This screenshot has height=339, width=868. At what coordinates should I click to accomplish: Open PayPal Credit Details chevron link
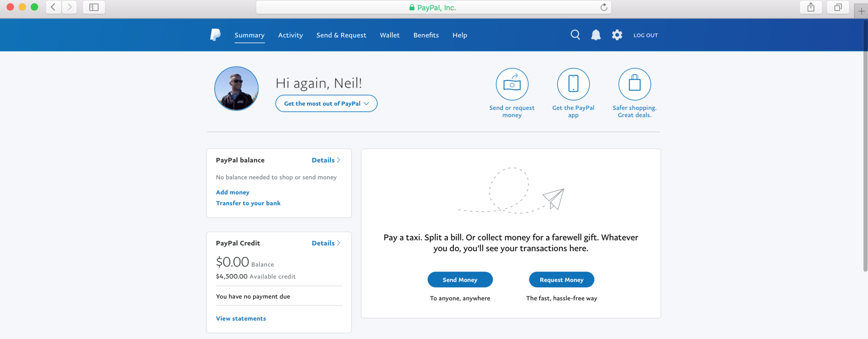[326, 243]
